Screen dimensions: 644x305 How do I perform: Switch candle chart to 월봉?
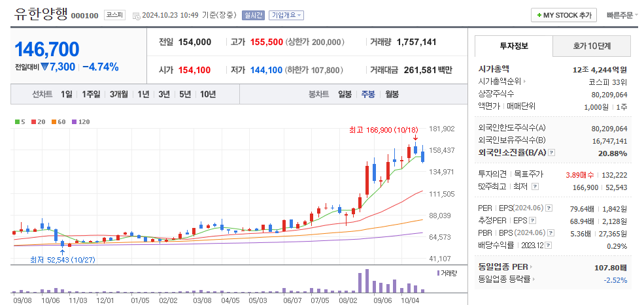(x=392, y=94)
